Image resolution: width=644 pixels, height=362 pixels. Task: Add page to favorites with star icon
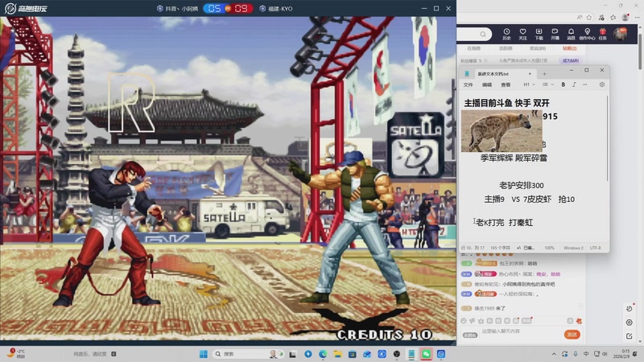[x=589, y=17]
